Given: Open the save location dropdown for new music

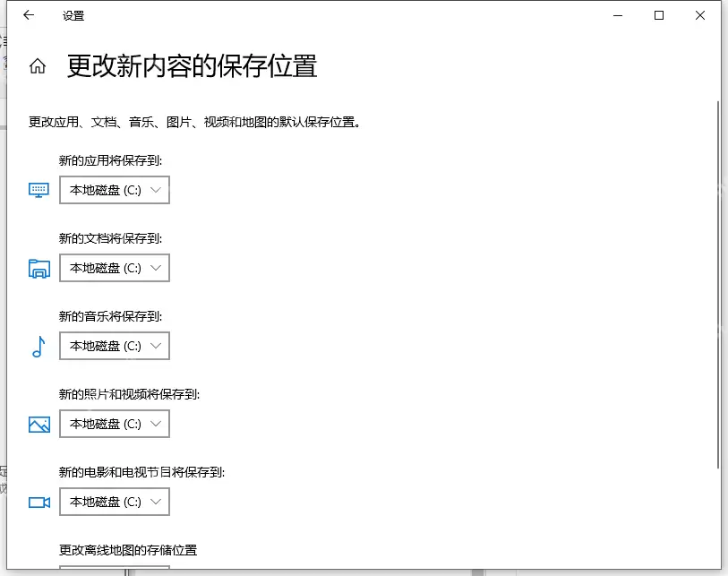Looking at the screenshot, I should (x=114, y=346).
